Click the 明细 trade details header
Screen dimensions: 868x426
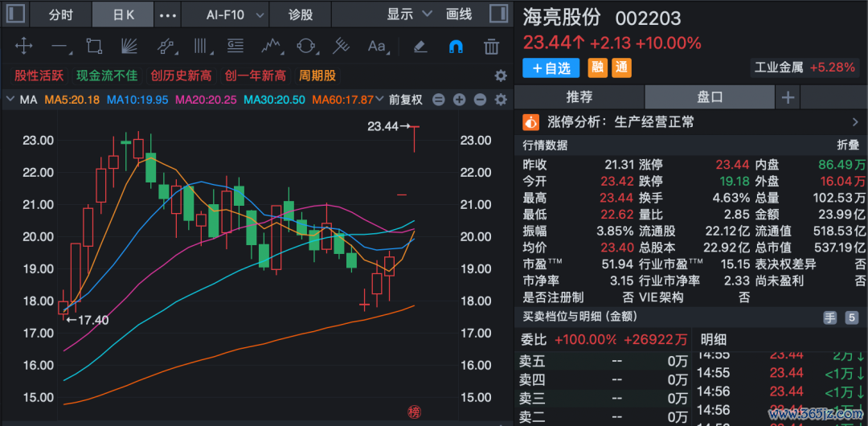pyautogui.click(x=714, y=339)
